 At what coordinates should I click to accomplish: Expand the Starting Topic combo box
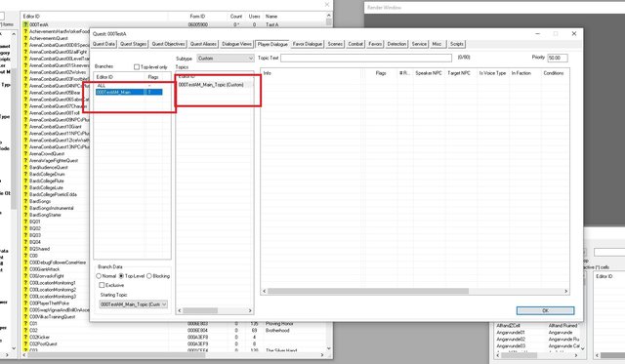tap(133, 304)
